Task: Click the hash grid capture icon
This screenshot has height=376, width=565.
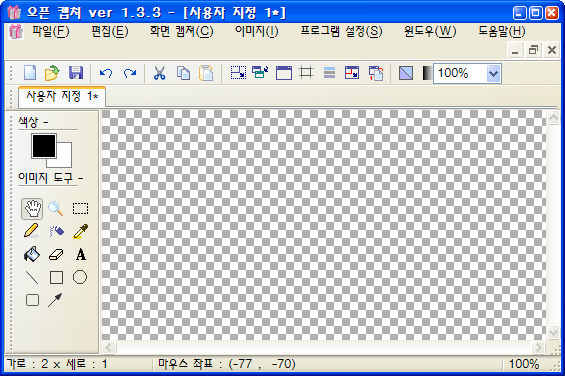Action: (x=306, y=73)
